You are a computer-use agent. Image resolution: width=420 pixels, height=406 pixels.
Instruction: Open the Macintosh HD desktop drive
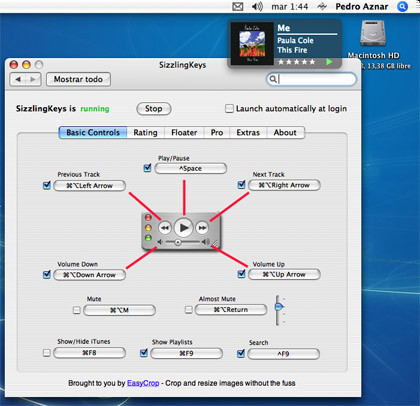373,33
